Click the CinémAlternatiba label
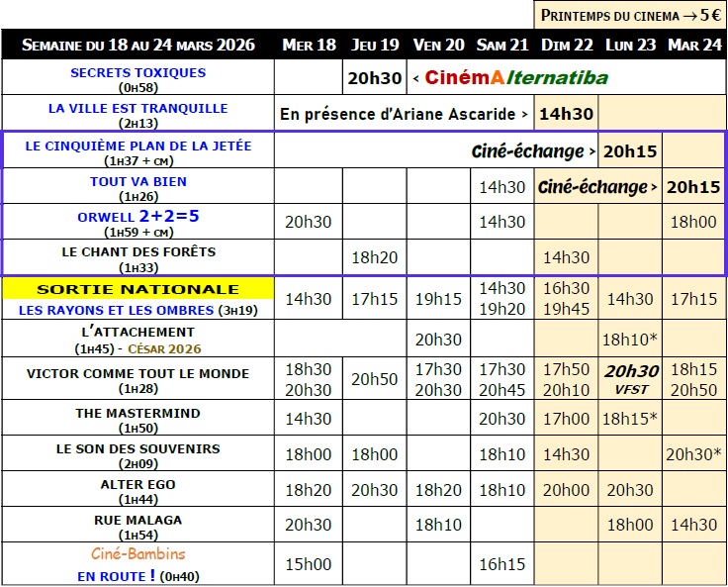 tap(516, 77)
